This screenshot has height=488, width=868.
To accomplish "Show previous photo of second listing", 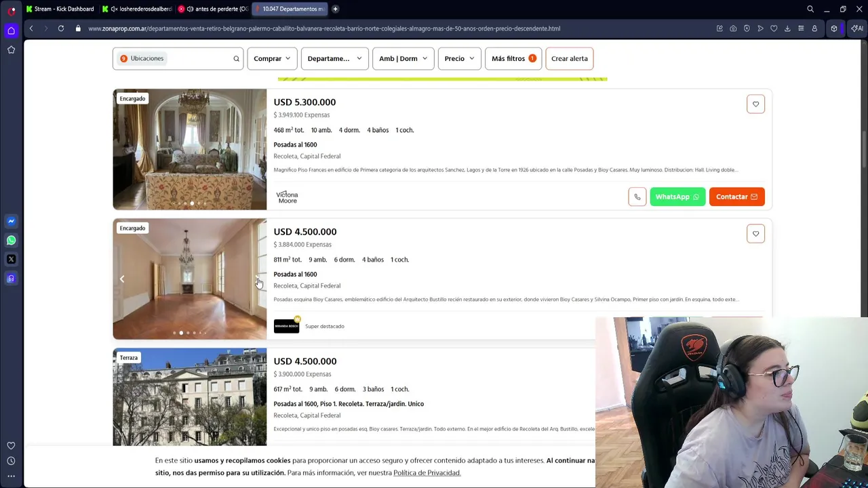I will (122, 279).
